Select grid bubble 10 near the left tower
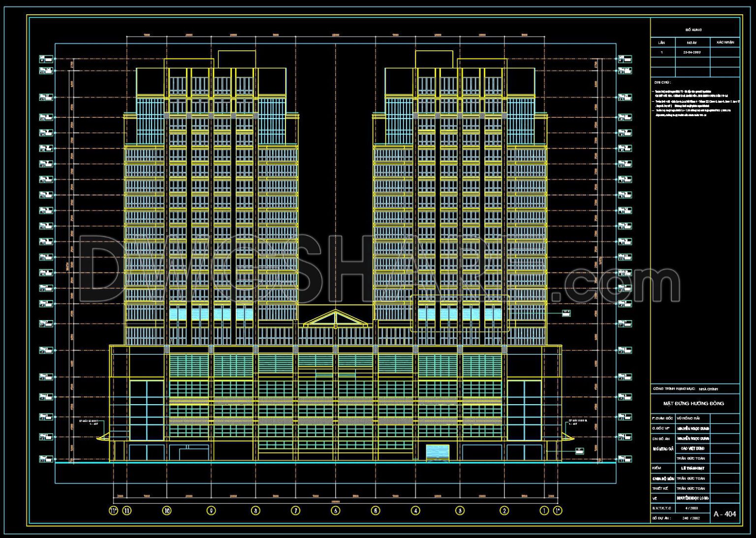The image size is (756, 538). 167,510
